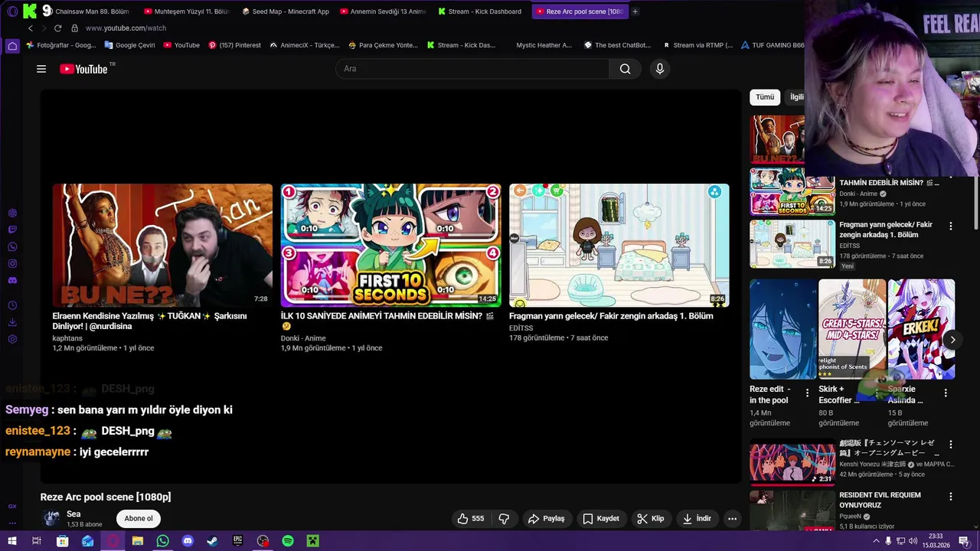Play the FIRST 10 SECONDS anime end-screen thumbnail
Image resolution: width=980 pixels, height=551 pixels.
pos(390,246)
